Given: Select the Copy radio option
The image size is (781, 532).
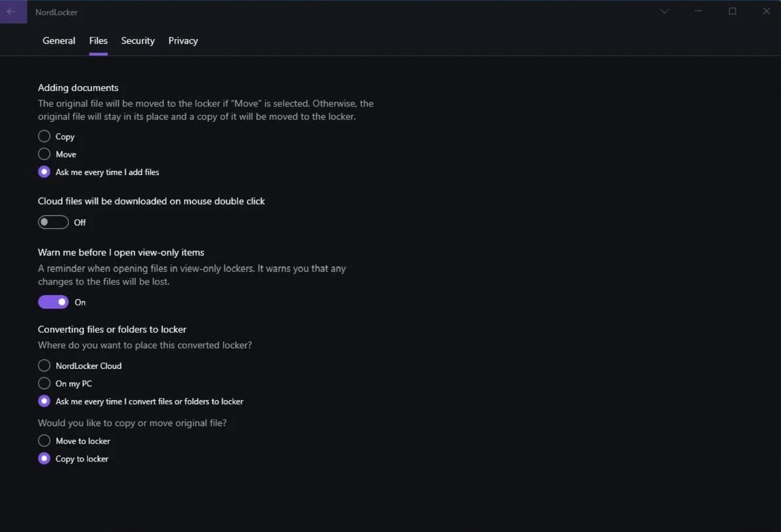Looking at the screenshot, I should 44,136.
